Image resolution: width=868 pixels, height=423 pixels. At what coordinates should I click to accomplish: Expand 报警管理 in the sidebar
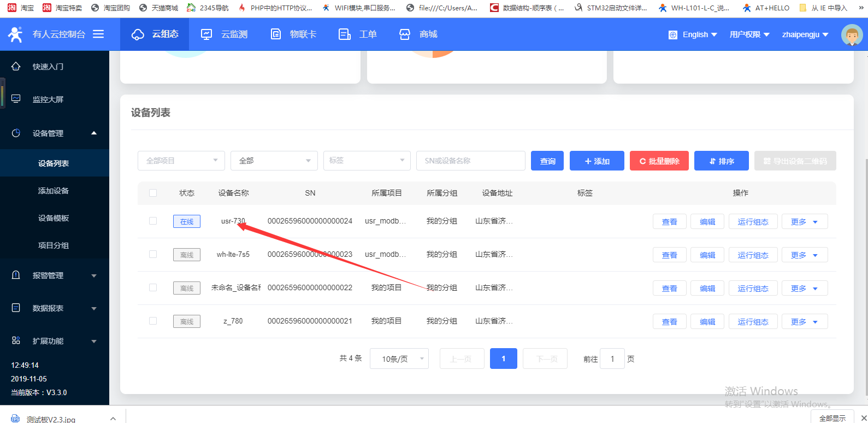[x=54, y=275]
